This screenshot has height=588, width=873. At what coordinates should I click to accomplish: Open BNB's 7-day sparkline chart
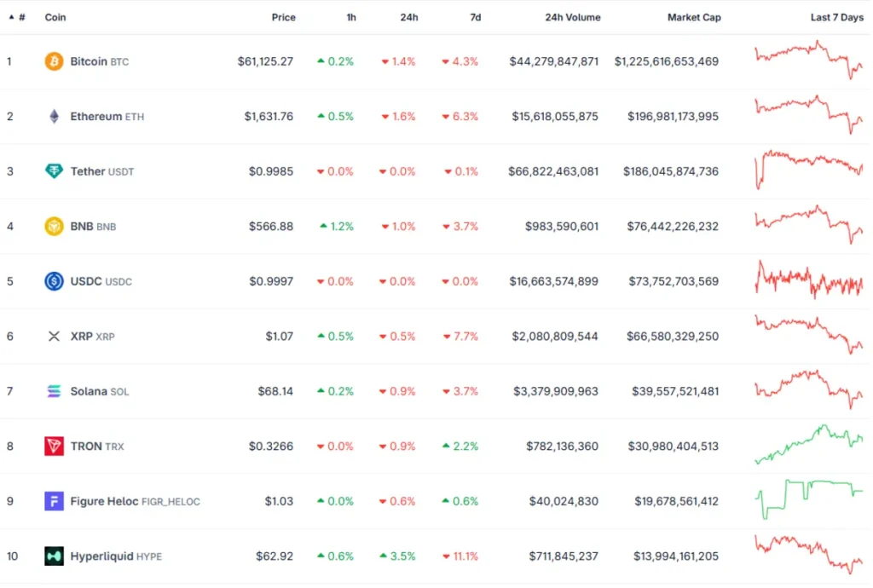809,225
